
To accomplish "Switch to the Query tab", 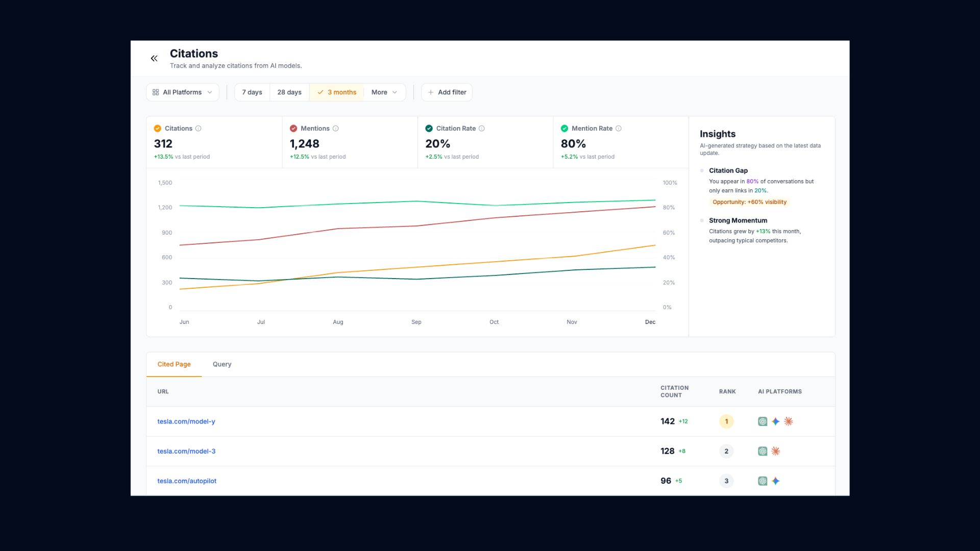I will [222, 364].
